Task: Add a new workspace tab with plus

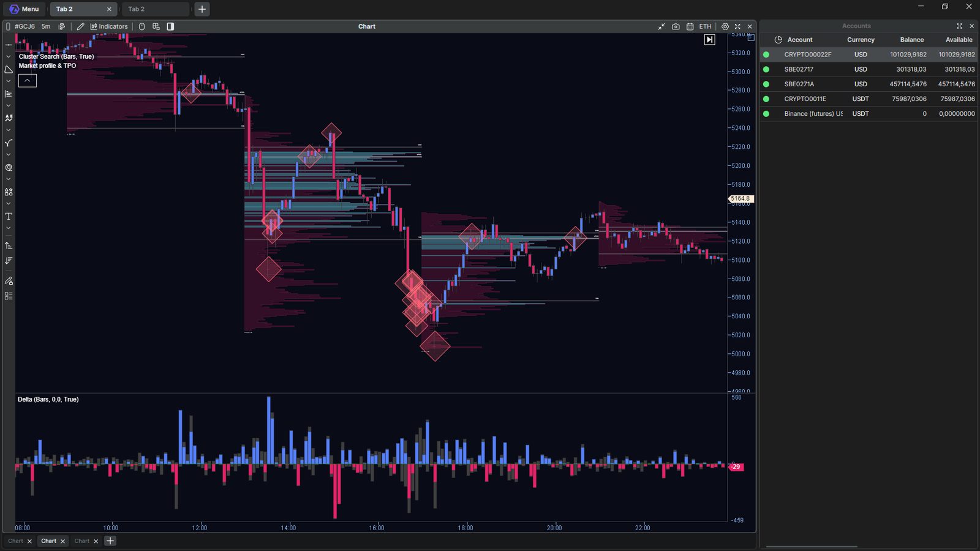Action: [x=202, y=9]
